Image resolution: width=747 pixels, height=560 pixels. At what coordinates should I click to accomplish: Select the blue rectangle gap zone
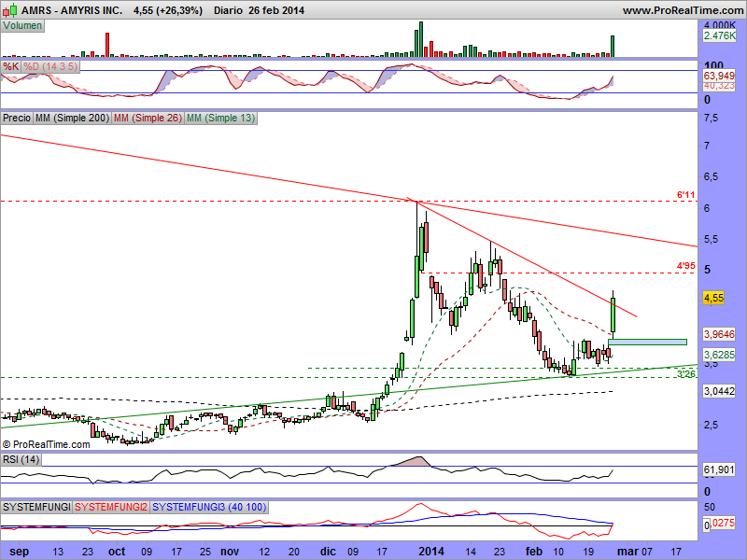click(647, 342)
